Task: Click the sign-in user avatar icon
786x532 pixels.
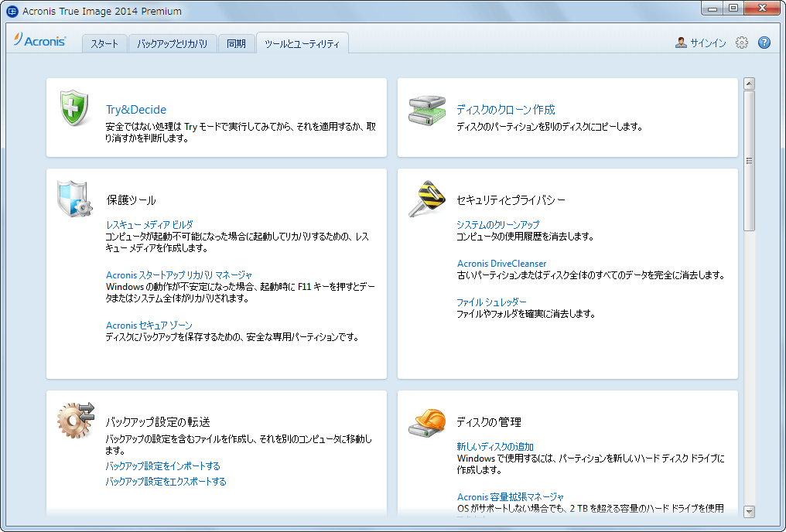Action: click(681, 43)
